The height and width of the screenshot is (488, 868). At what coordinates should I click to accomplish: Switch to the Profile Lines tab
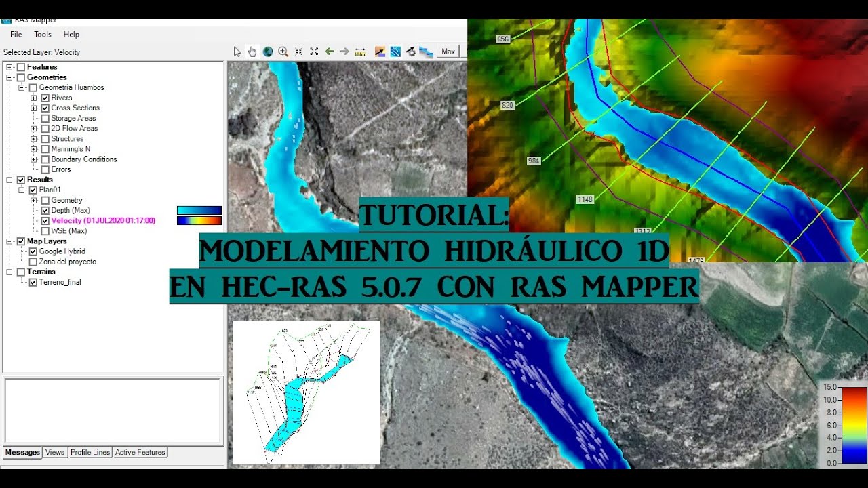pos(90,452)
